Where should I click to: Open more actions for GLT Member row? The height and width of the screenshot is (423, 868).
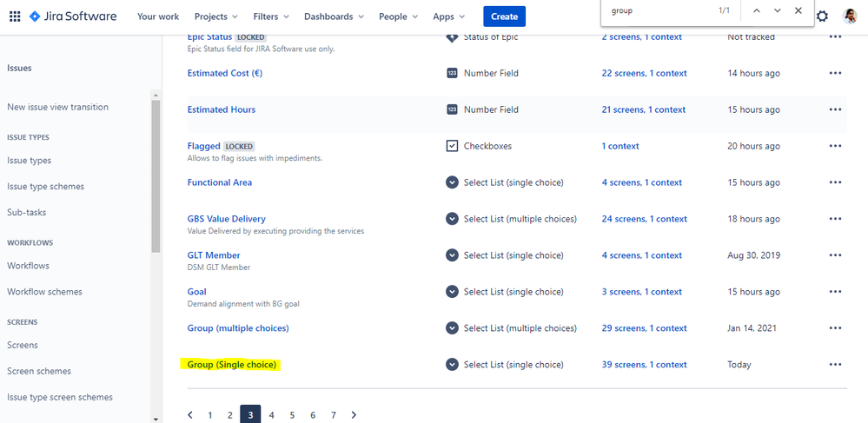pyautogui.click(x=835, y=255)
